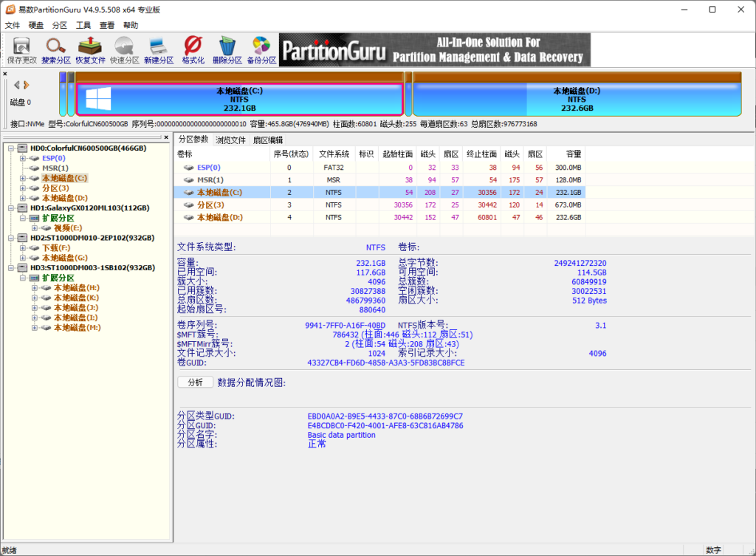Click the 新建分区 icon
This screenshot has height=556, width=756.
pyautogui.click(x=159, y=50)
